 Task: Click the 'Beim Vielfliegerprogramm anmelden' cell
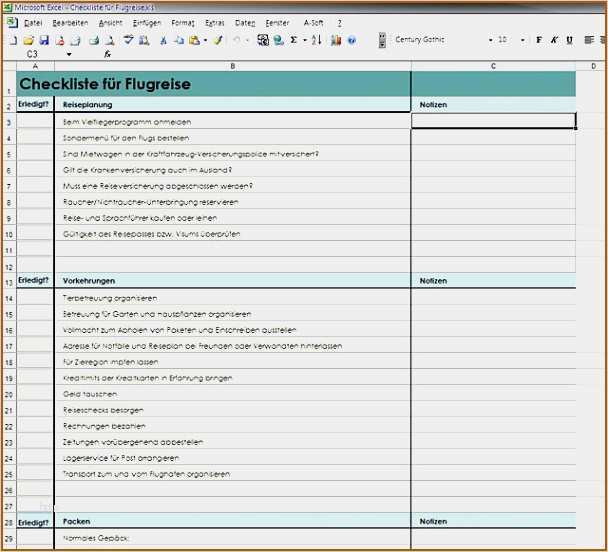(x=233, y=122)
